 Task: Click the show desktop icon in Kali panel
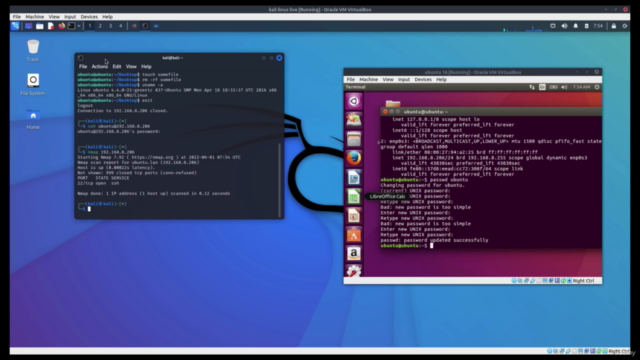tap(29, 26)
